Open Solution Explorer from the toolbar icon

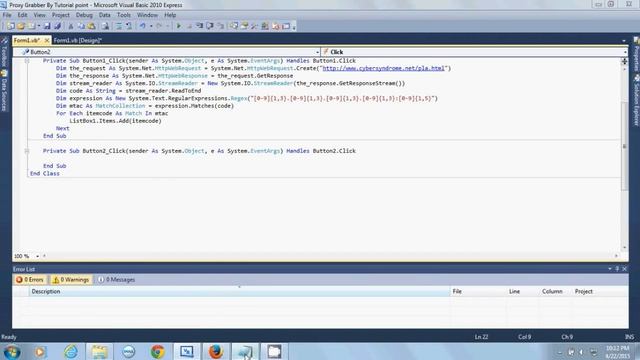233,26
